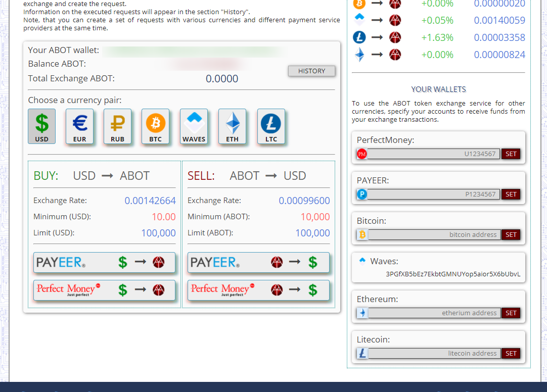Click the litecoin address input field
This screenshot has width=547, height=392.
coord(435,353)
